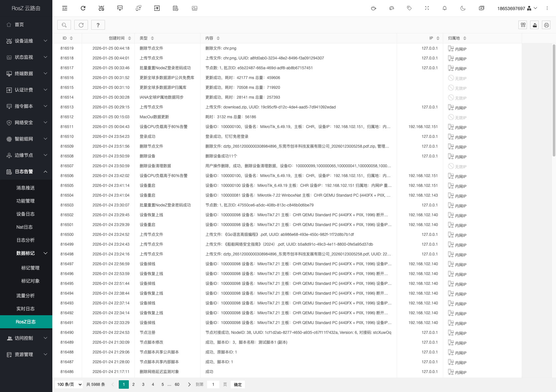Image resolution: width=556 pixels, height=392 pixels.
Task: Click the refresh icon in top header
Action: click(x=83, y=8)
